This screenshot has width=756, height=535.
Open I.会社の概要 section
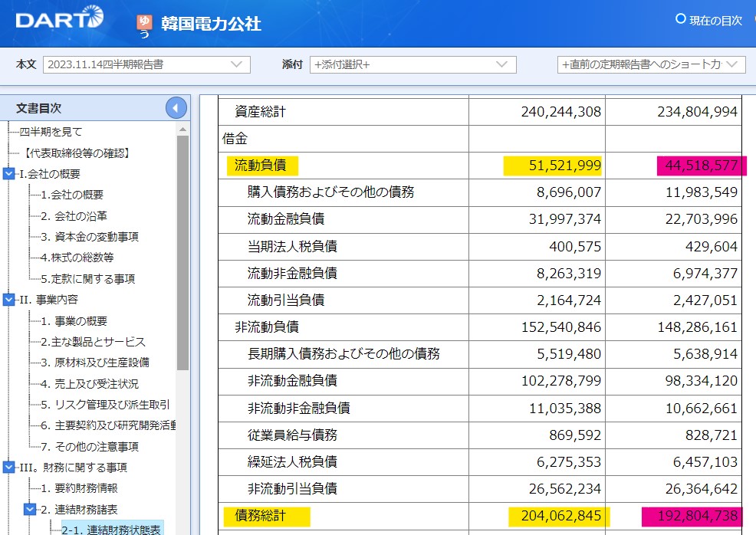pyautogui.click(x=50, y=174)
